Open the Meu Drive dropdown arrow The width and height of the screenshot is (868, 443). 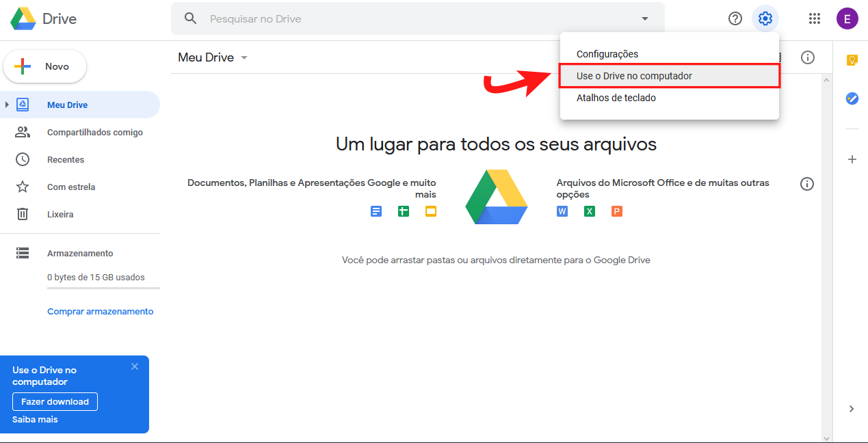point(244,57)
